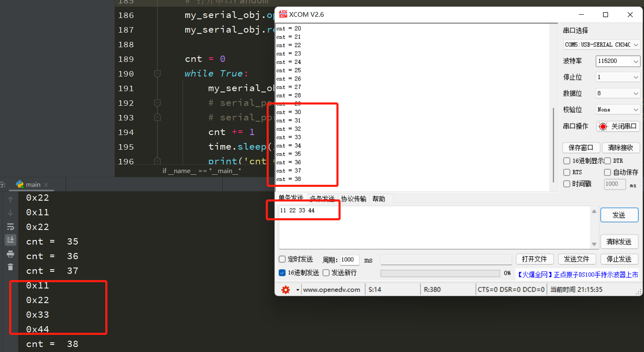This screenshot has width=644, height=352.
Task: Open the COM5 serial port dropdown
Action: click(x=601, y=44)
